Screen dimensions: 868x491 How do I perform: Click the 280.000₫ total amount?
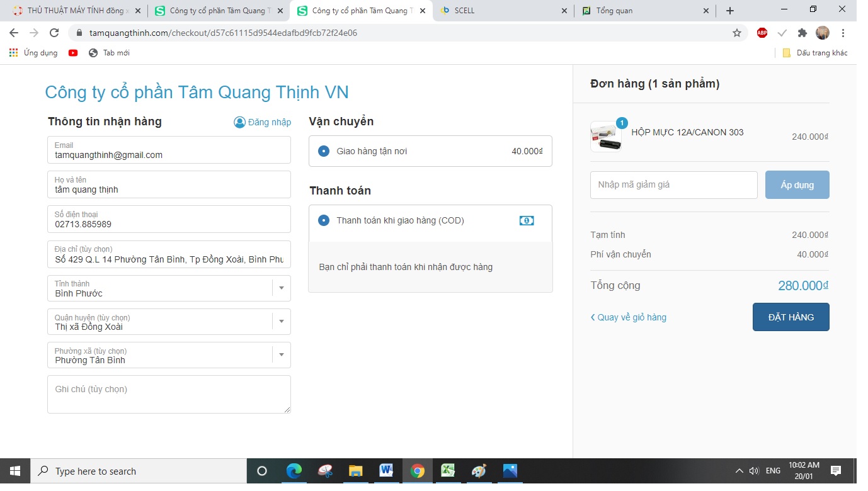click(803, 286)
